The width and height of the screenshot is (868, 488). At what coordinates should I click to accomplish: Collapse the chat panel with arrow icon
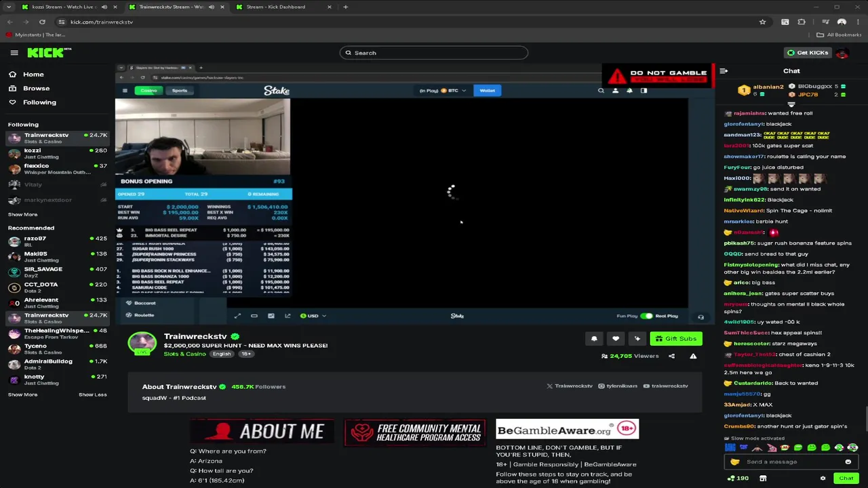pyautogui.click(x=724, y=70)
